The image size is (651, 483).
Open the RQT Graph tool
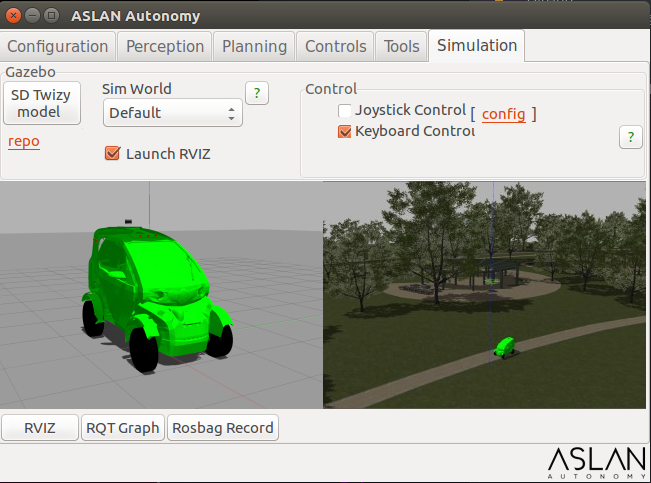tap(123, 428)
